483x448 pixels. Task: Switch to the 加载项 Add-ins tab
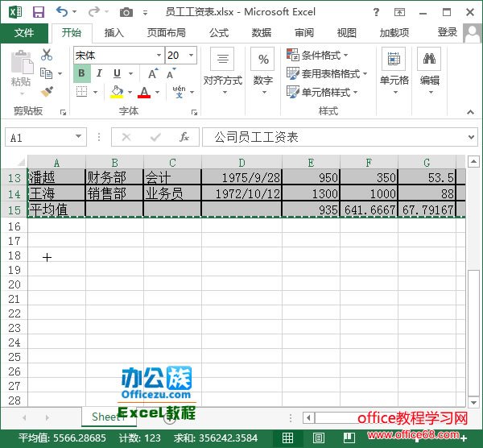(x=394, y=33)
